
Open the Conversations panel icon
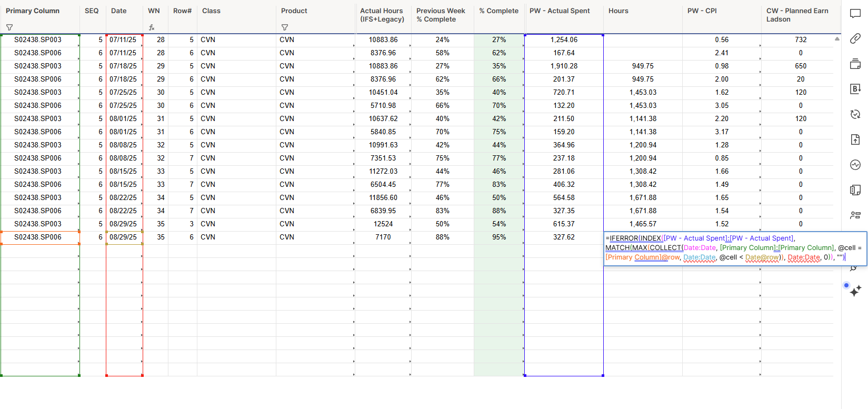(x=855, y=14)
